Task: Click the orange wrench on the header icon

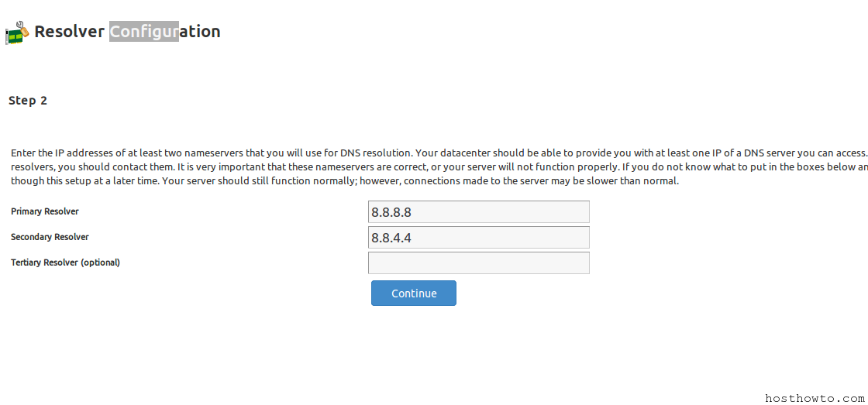Action: click(22, 29)
